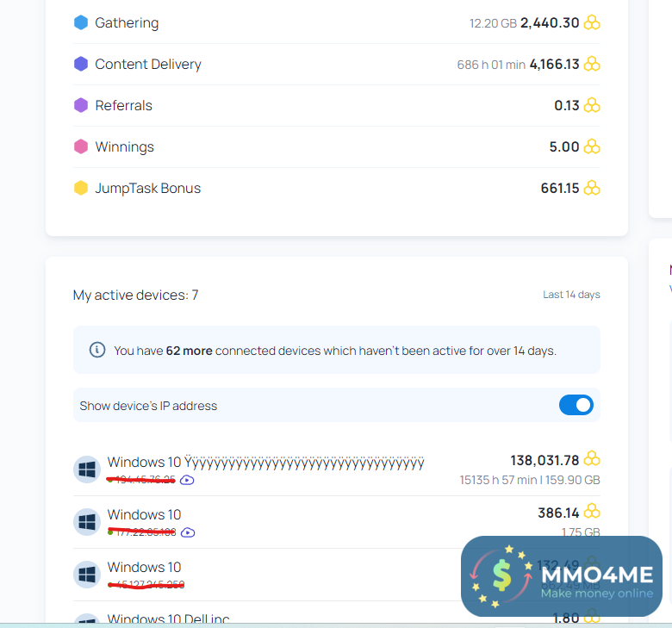The width and height of the screenshot is (672, 628).
Task: Click the Windows icon of the first device
Action: tap(86, 469)
